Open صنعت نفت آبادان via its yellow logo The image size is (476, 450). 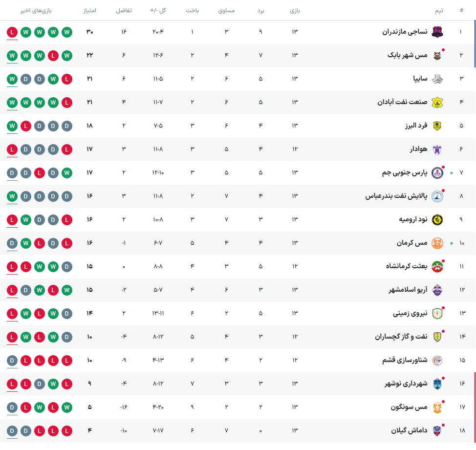click(x=437, y=102)
